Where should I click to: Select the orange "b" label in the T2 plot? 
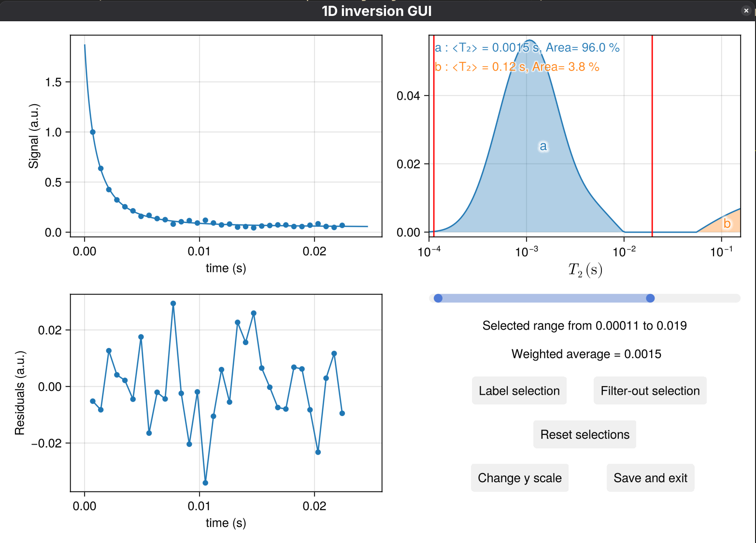(727, 223)
